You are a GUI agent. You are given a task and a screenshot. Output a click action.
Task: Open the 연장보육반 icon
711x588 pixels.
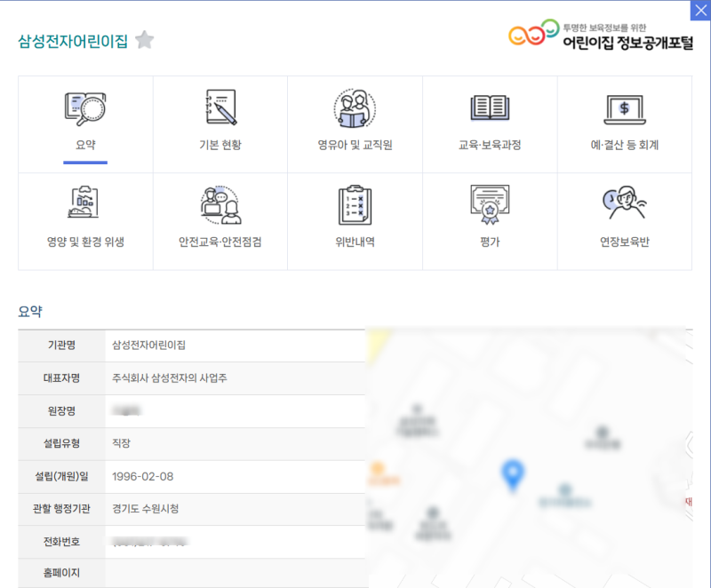tap(625, 203)
